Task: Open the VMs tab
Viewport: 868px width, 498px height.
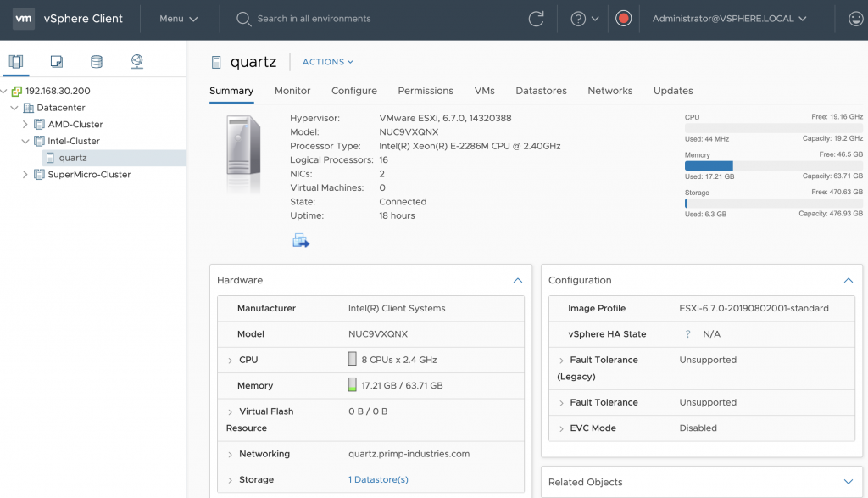Action: [x=484, y=91]
